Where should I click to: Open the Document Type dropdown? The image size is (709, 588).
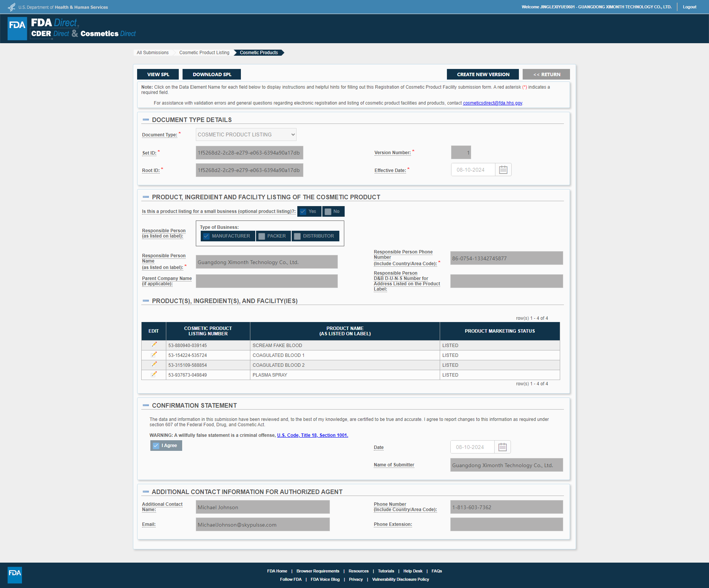tap(246, 134)
